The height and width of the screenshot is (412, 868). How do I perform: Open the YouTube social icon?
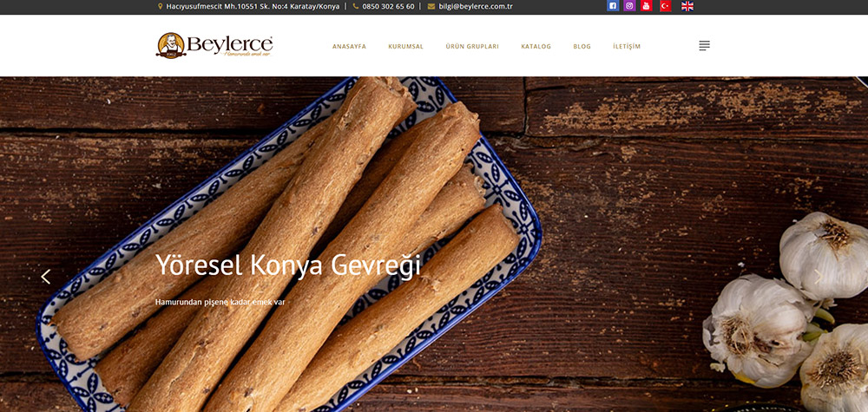click(x=646, y=6)
